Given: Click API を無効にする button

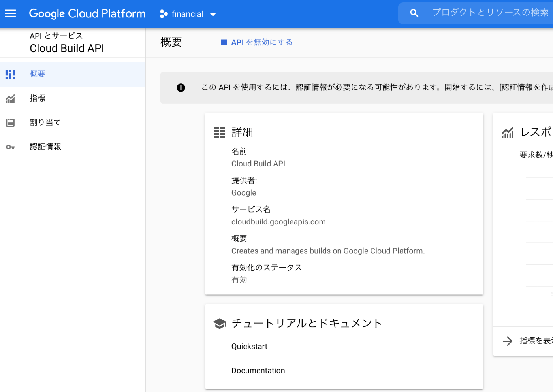Looking at the screenshot, I should [x=257, y=42].
